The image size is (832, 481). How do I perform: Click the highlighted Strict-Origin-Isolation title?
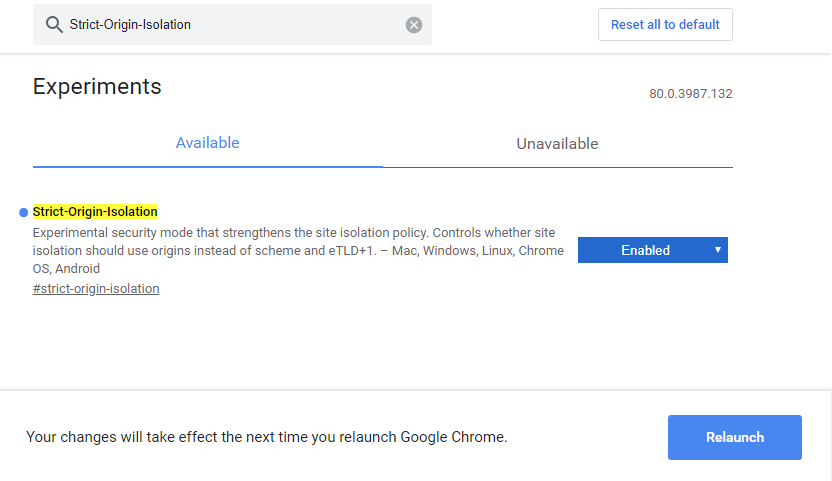pos(95,212)
